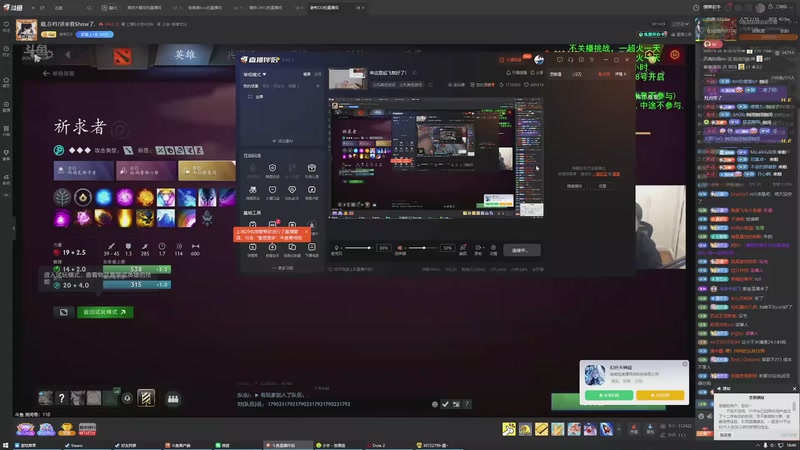This screenshot has height=450, width=800.
Task: Select the Ice Wall ability icon
Action: 166,218
